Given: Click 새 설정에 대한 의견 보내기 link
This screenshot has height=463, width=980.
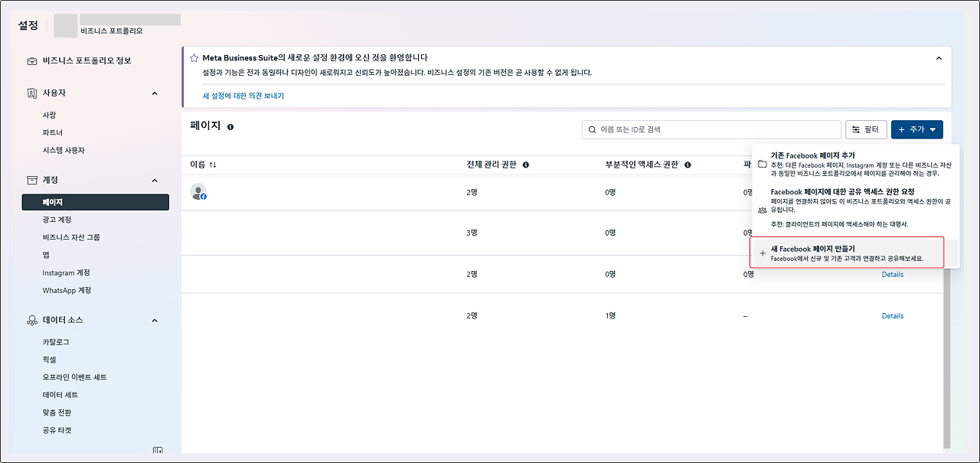Looking at the screenshot, I should point(243,96).
